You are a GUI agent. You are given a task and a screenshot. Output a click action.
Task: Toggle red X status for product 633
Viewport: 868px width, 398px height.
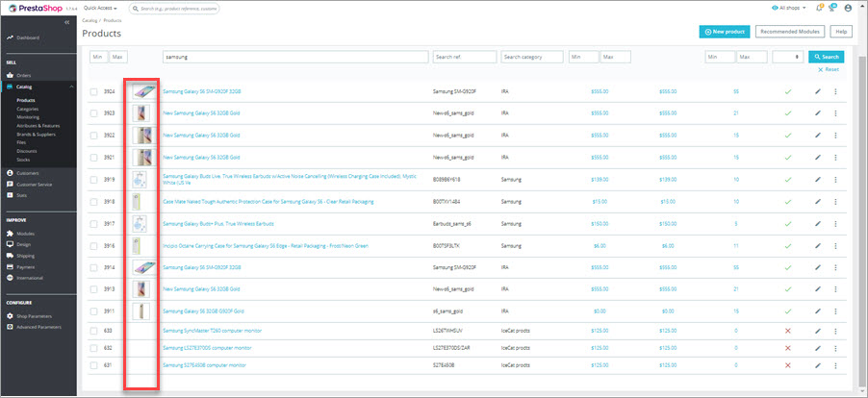[x=788, y=331]
